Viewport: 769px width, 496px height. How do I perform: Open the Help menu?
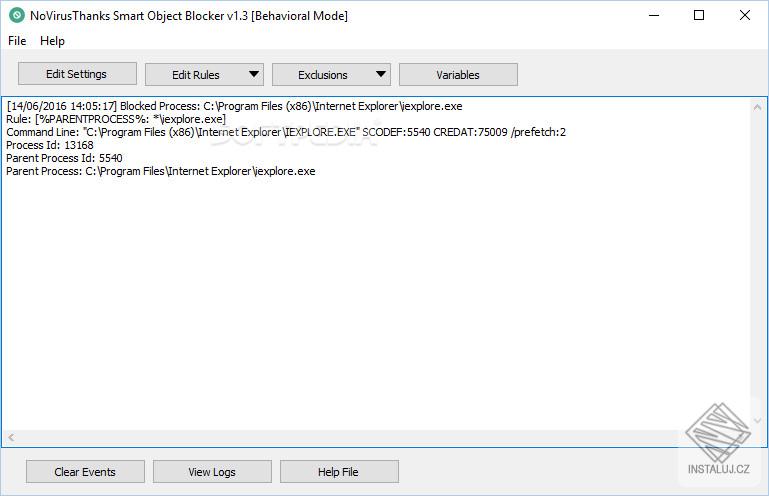pyautogui.click(x=52, y=41)
